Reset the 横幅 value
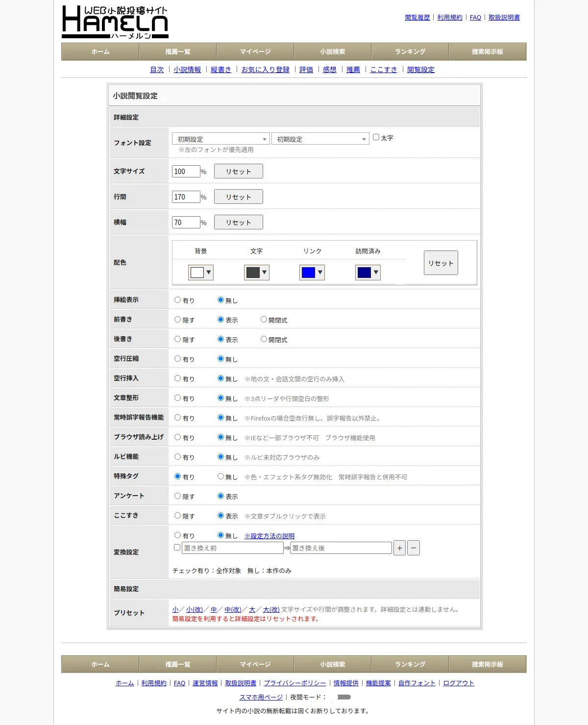Screen dimensions: 588x725 [x=239, y=222]
